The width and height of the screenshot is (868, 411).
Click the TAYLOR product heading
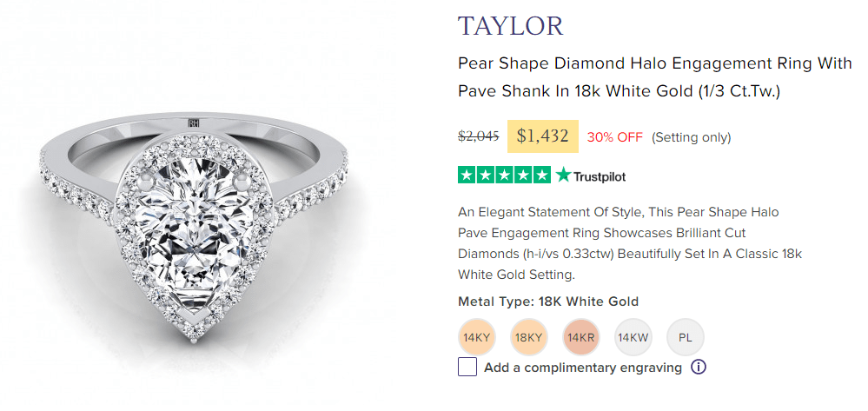pyautogui.click(x=511, y=26)
